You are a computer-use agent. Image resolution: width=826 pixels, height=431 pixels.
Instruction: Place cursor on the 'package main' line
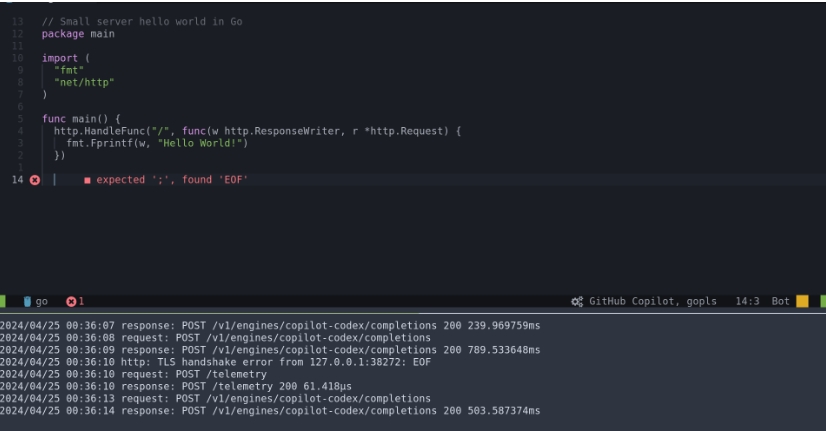click(78, 34)
